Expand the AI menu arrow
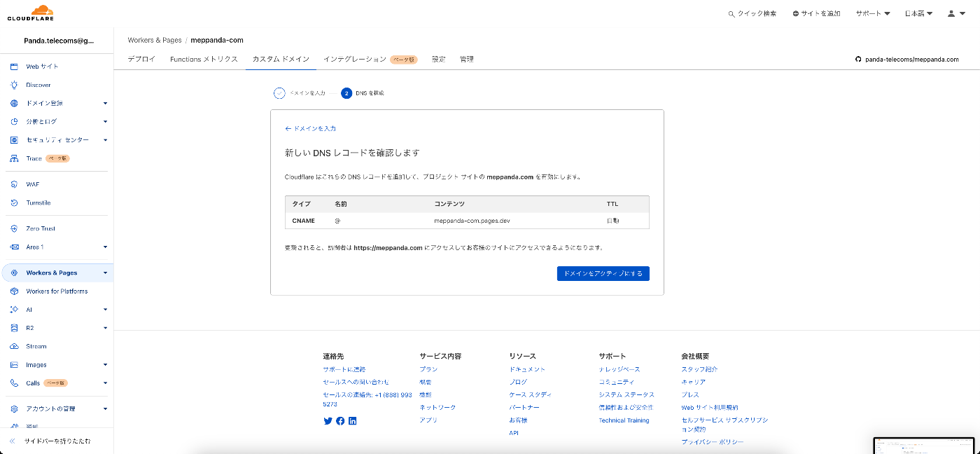This screenshot has height=454, width=980. [x=105, y=310]
